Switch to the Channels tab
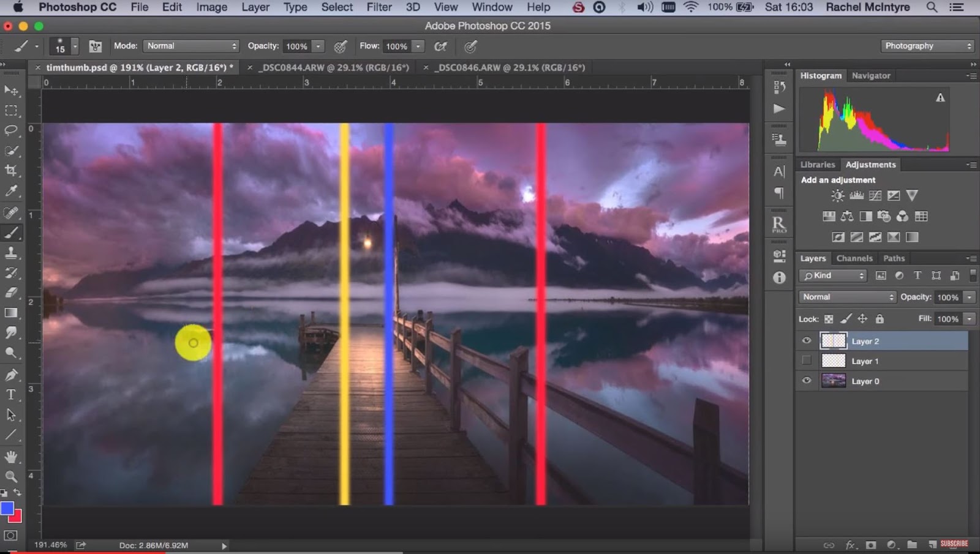Screen dimensions: 980x554 pos(854,258)
